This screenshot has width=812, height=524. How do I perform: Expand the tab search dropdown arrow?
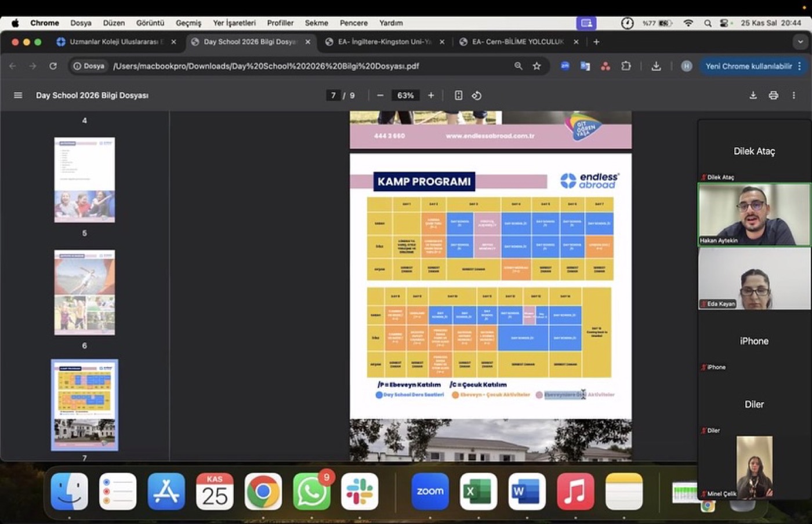800,42
